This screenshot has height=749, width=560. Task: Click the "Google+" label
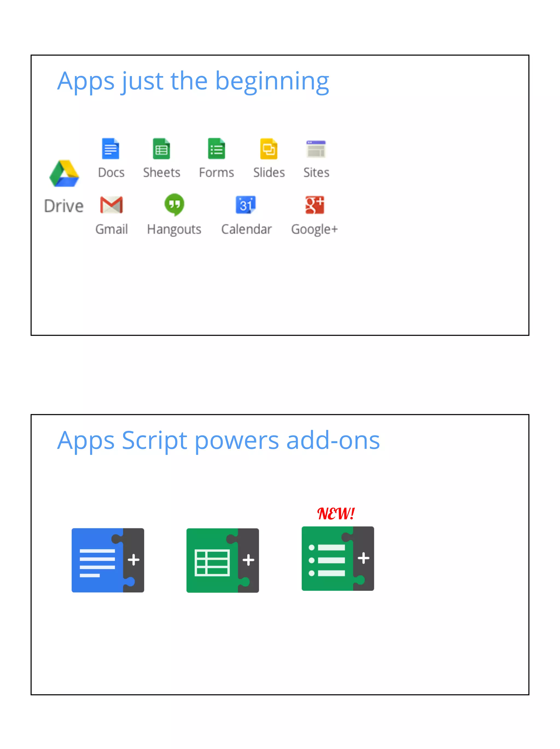point(315,230)
